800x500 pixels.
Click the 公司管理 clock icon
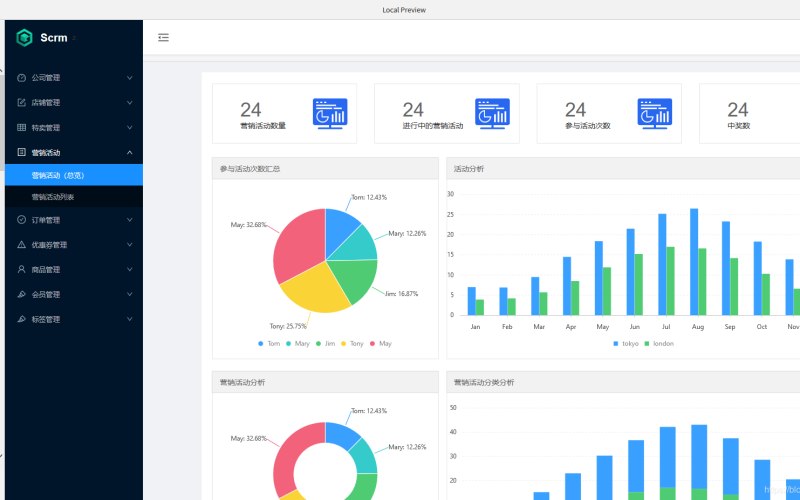pos(21,78)
